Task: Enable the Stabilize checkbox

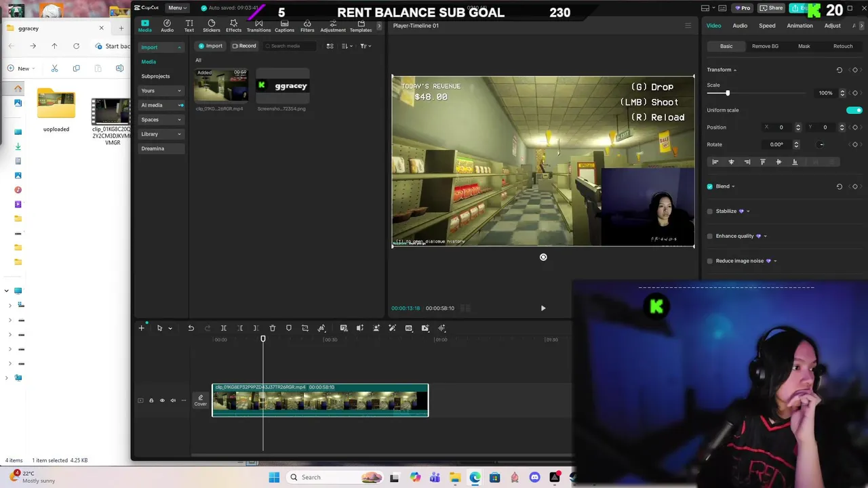Action: click(710, 211)
